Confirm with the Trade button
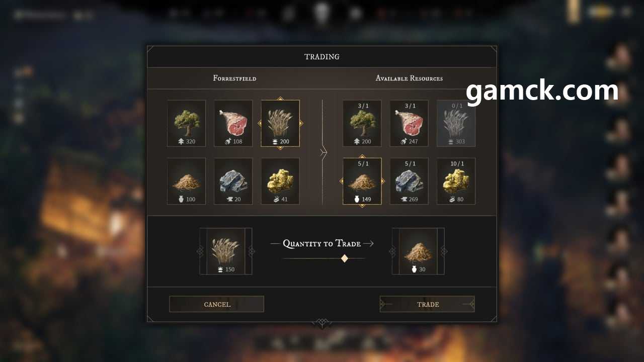The width and height of the screenshot is (644, 362). [x=427, y=304]
